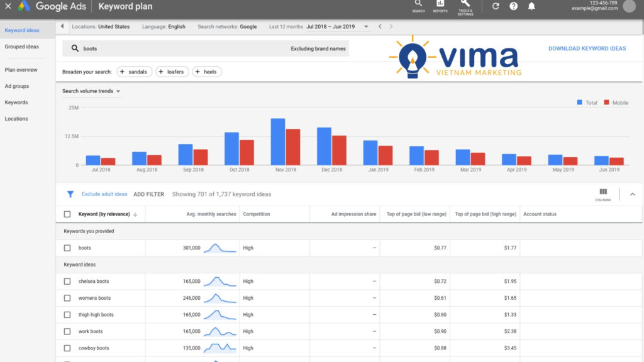Open the Search tool in top bar
Viewport: 644px width, 362px height.
pyautogui.click(x=418, y=6)
